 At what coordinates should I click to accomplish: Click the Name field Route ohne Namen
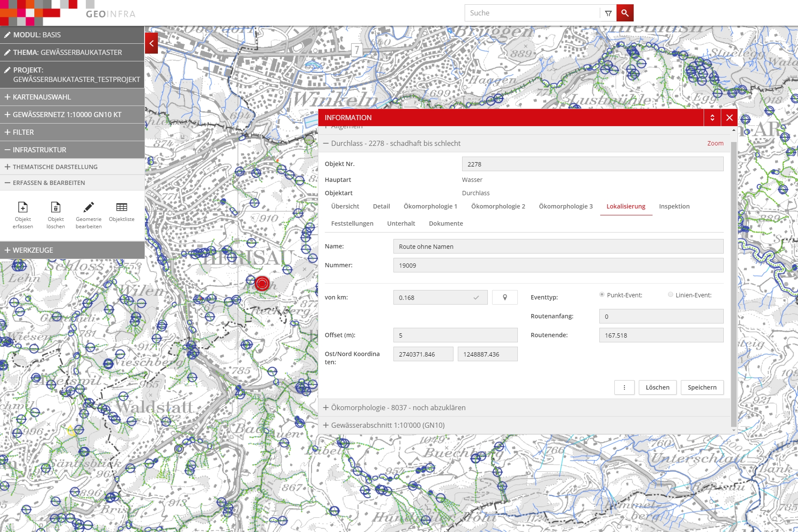(558, 246)
